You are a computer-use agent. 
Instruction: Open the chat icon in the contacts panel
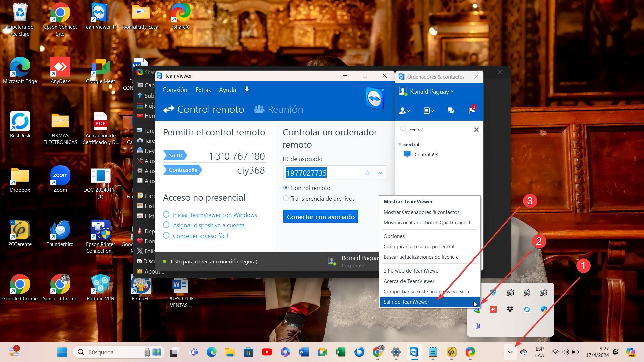(x=450, y=111)
